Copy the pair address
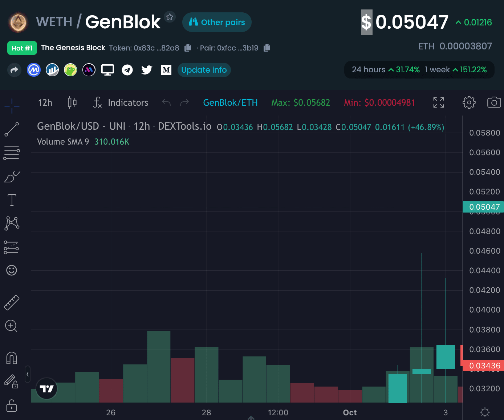This screenshot has height=420, width=504. coord(267,48)
